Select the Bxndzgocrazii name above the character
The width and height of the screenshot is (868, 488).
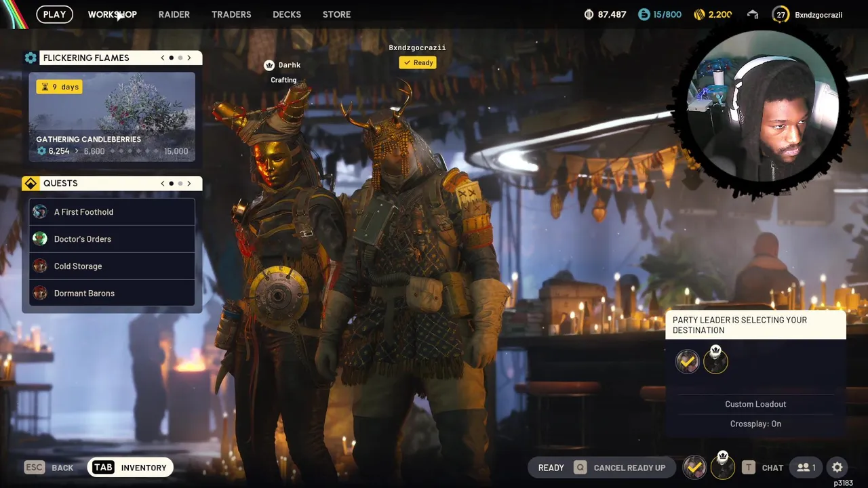(417, 47)
